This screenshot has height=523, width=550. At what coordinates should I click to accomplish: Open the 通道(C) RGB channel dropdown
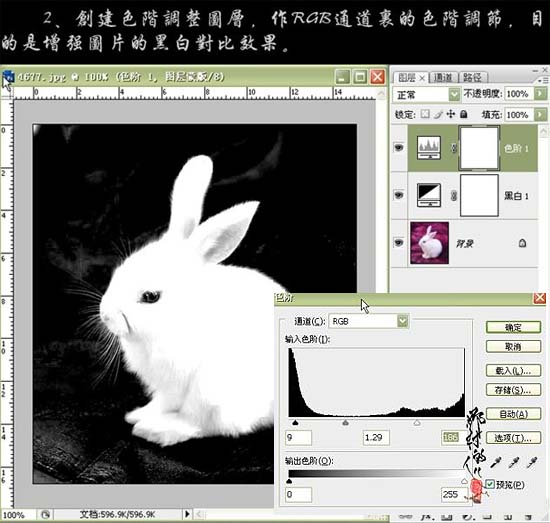point(403,321)
